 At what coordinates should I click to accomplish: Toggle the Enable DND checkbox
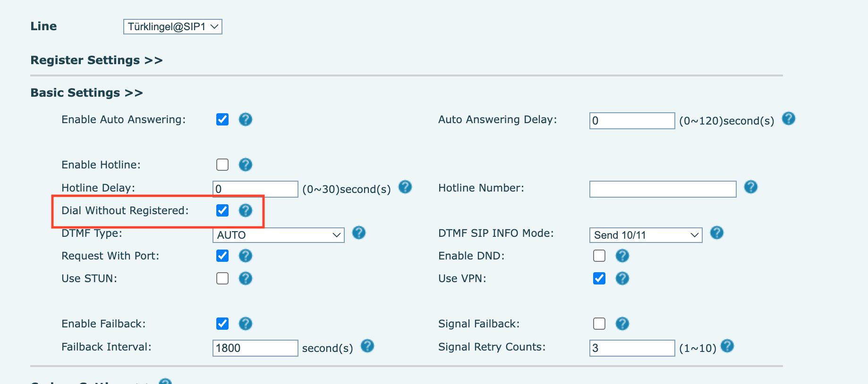tap(599, 256)
